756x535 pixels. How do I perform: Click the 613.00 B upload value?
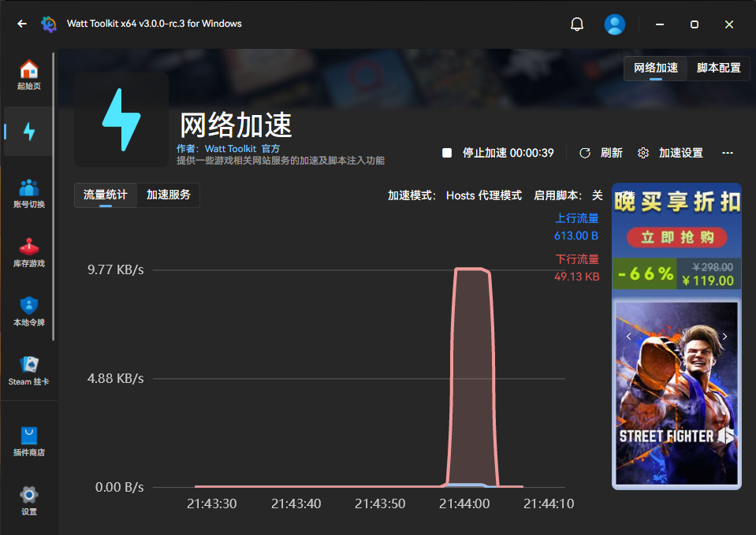click(576, 236)
